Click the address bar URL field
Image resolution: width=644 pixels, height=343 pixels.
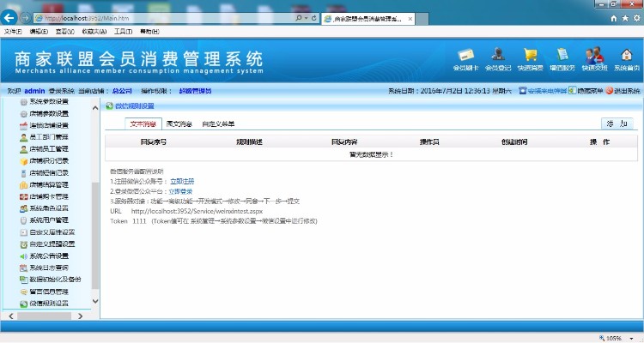pyautogui.click(x=164, y=18)
